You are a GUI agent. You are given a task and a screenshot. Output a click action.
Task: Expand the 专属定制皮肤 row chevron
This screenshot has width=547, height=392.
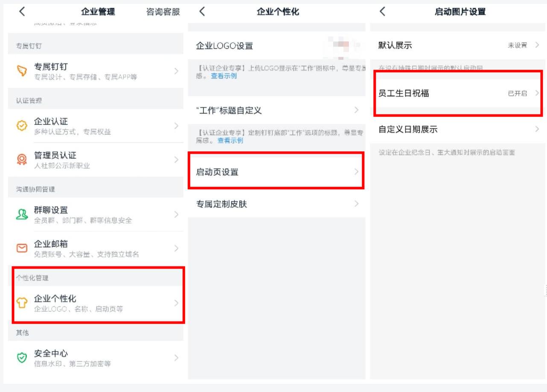(357, 204)
